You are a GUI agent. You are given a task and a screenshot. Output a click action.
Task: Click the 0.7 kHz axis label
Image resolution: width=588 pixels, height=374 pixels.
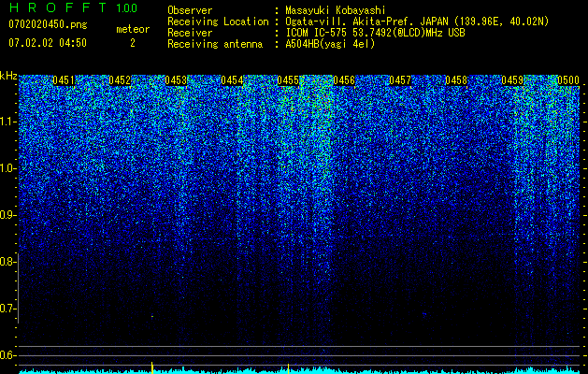8,309
